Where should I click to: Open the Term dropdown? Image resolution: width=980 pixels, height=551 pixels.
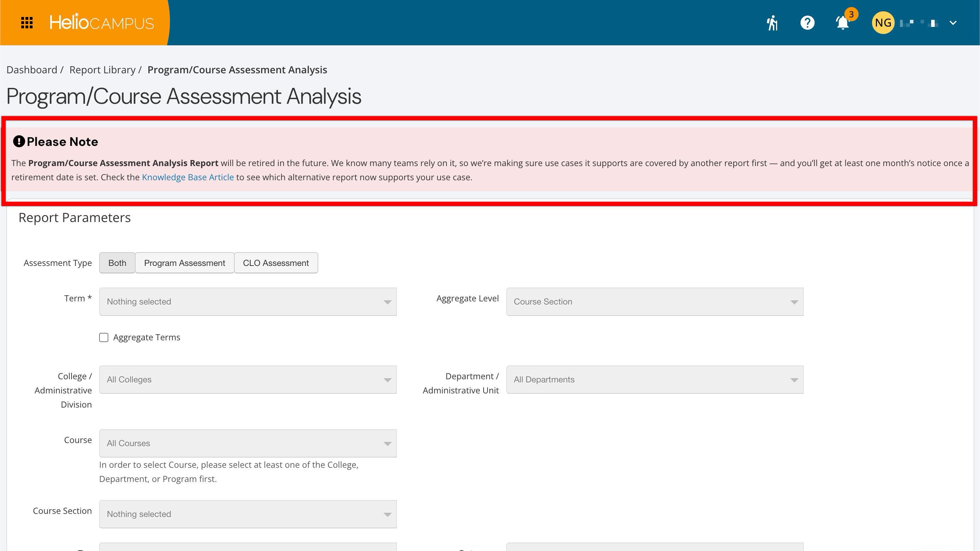point(248,302)
